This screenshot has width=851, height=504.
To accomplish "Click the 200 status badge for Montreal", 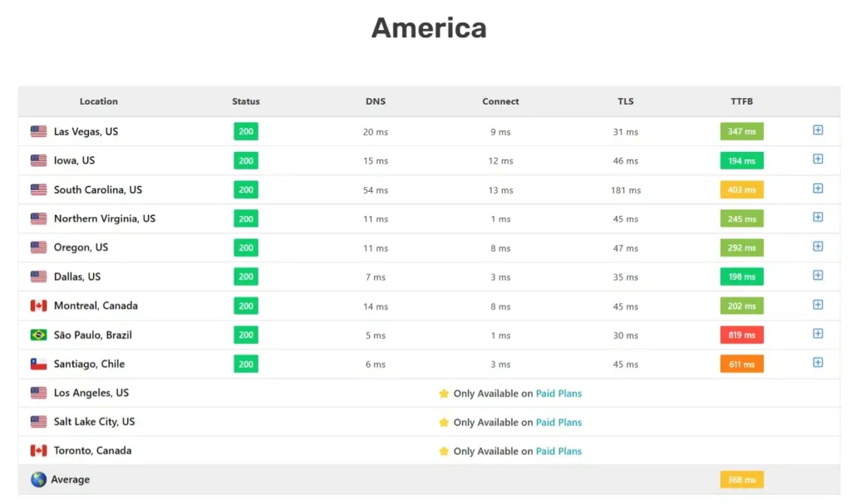I will (x=246, y=306).
